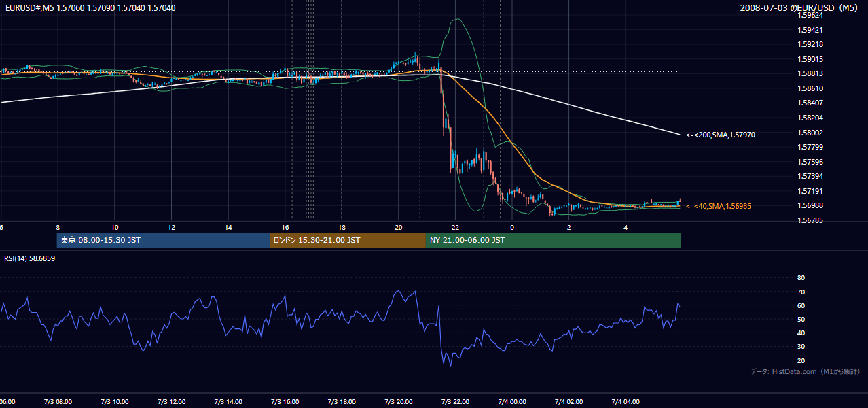The width and height of the screenshot is (868, 408).
Task: Click the HistData.com data source credit
Action: point(806,371)
